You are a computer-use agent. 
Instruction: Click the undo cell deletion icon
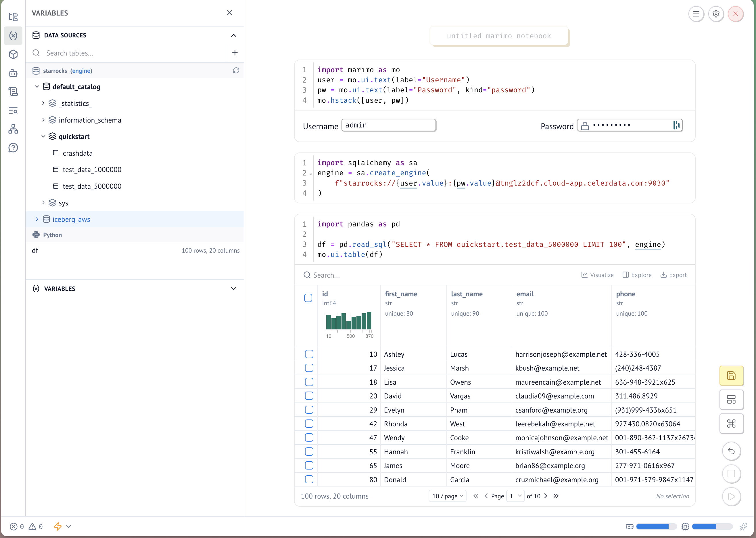[x=731, y=451]
